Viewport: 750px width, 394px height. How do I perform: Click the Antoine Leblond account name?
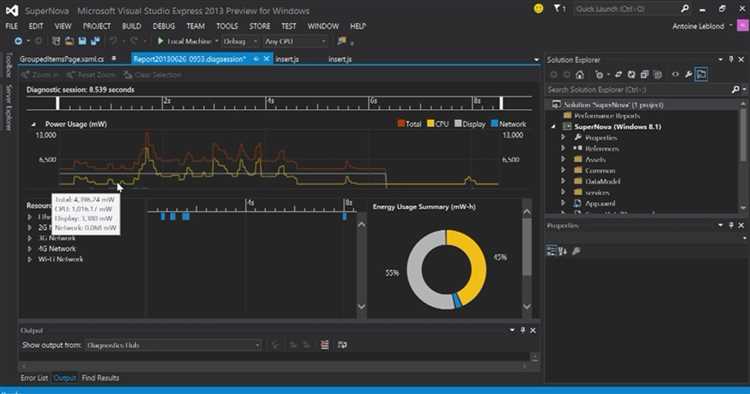point(698,26)
